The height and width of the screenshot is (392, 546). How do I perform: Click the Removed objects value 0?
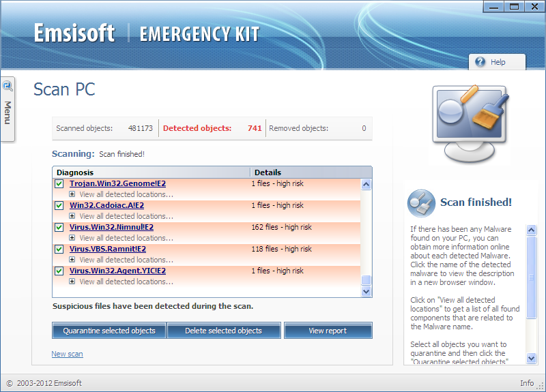click(x=364, y=128)
